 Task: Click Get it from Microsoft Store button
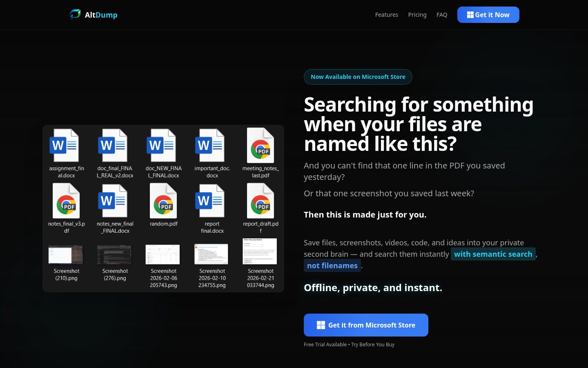[366, 325]
